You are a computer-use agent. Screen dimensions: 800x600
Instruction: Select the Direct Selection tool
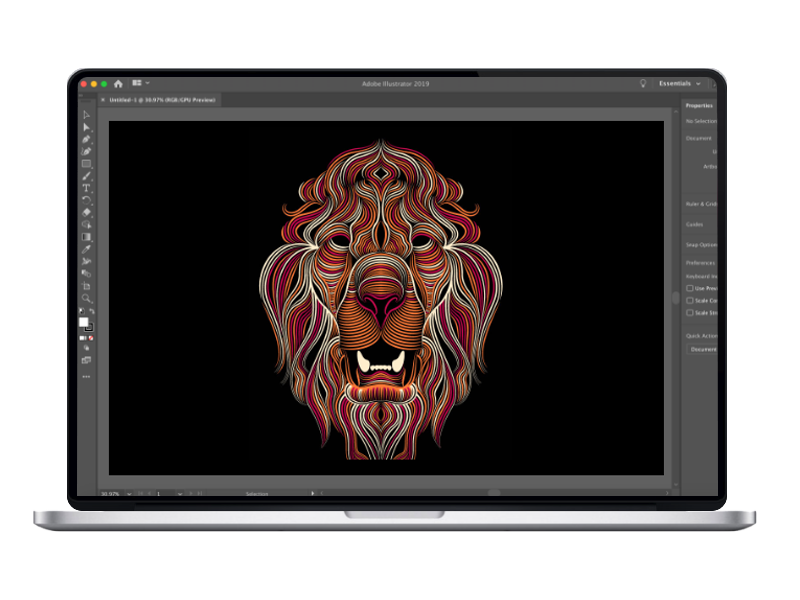click(86, 127)
